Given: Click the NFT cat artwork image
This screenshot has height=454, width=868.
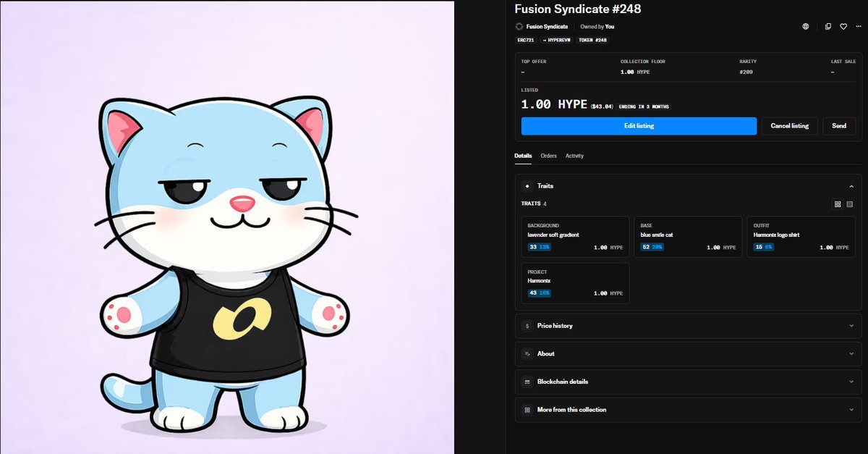Looking at the screenshot, I should pyautogui.click(x=227, y=227).
